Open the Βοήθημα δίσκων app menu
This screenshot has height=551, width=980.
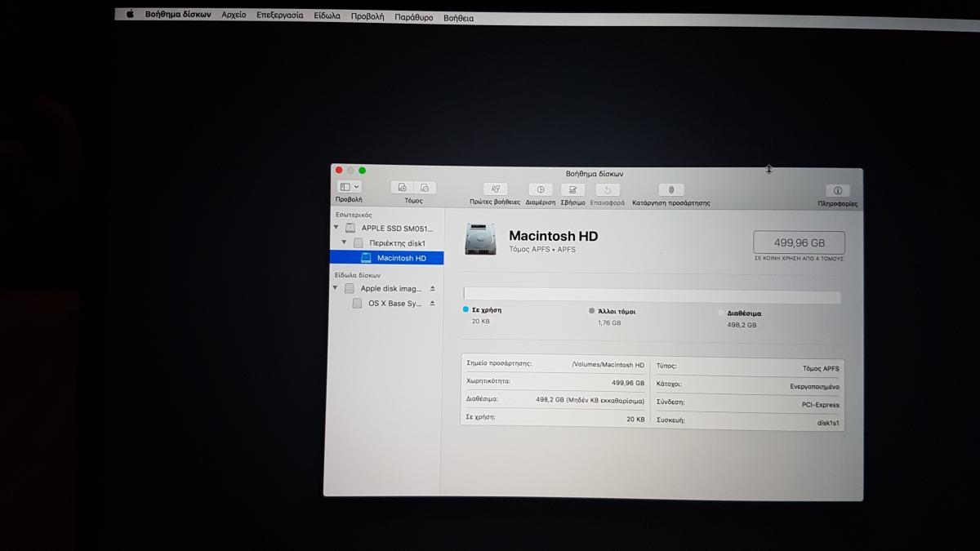[178, 15]
